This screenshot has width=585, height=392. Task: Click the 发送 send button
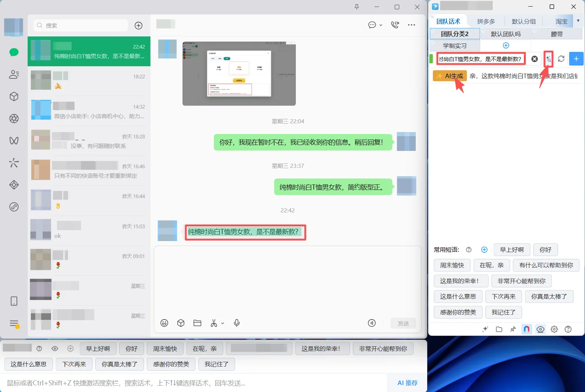[403, 323]
